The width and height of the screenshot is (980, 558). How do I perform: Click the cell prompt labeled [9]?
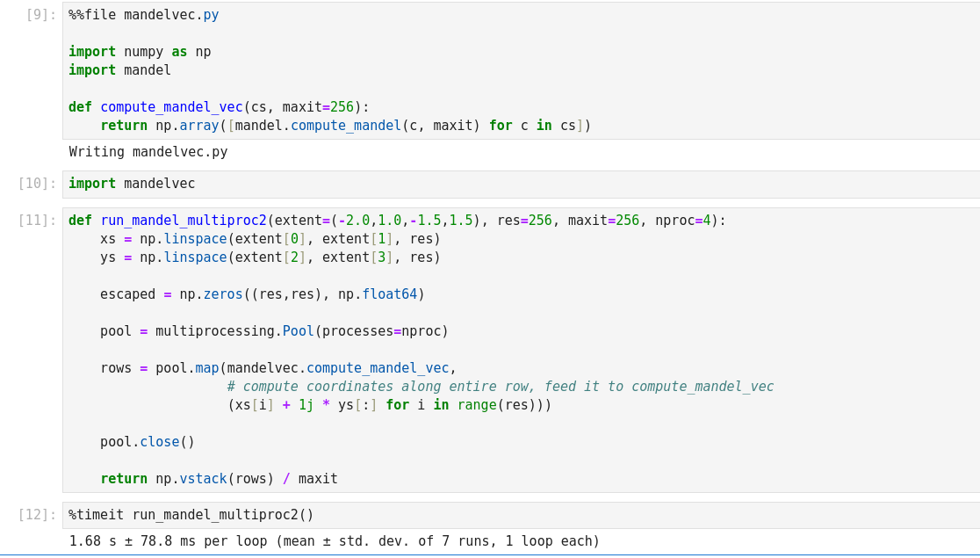pyautogui.click(x=41, y=15)
